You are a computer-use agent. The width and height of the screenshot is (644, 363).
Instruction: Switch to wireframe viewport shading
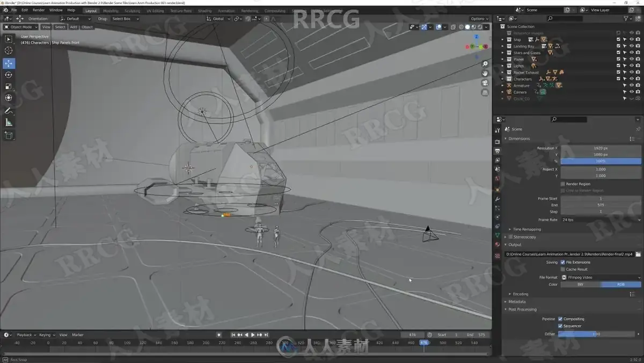[461, 27]
